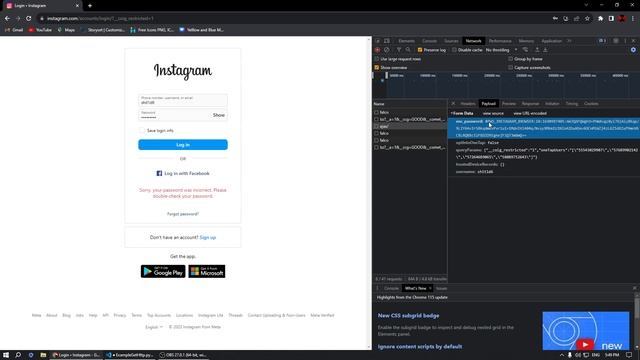The height and width of the screenshot is (360, 640).
Task: Open DevTools settings gear at top
Action: 616,41
